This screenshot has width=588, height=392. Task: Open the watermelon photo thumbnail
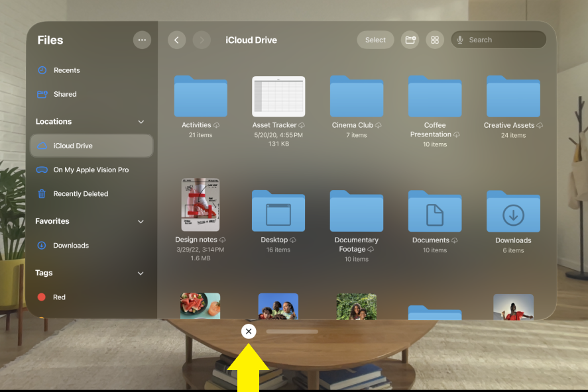point(200,306)
